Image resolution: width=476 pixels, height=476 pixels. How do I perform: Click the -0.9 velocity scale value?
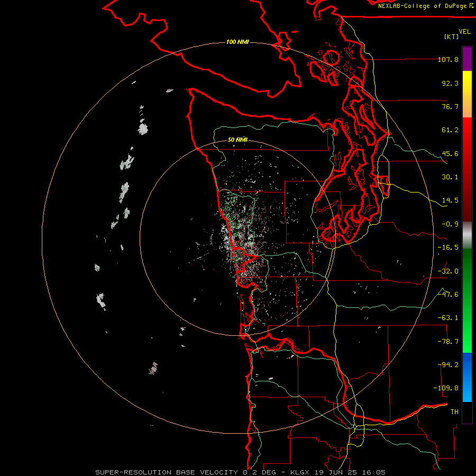coord(450,224)
